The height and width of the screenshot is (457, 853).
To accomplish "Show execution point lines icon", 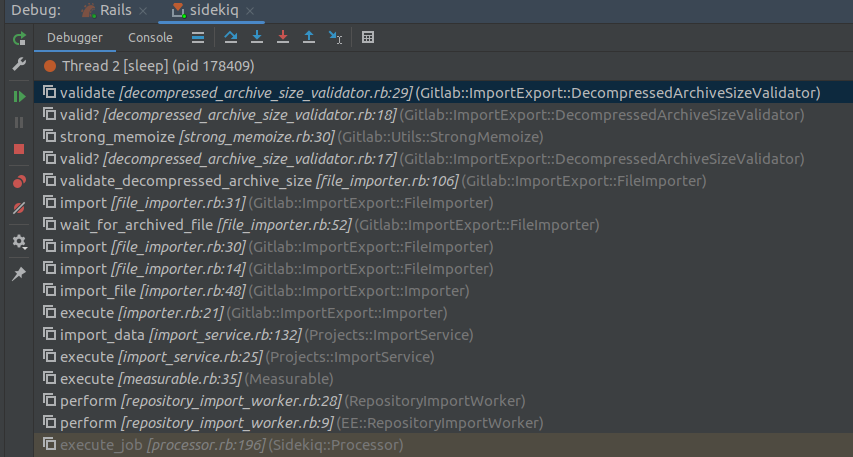I will pyautogui.click(x=198, y=38).
